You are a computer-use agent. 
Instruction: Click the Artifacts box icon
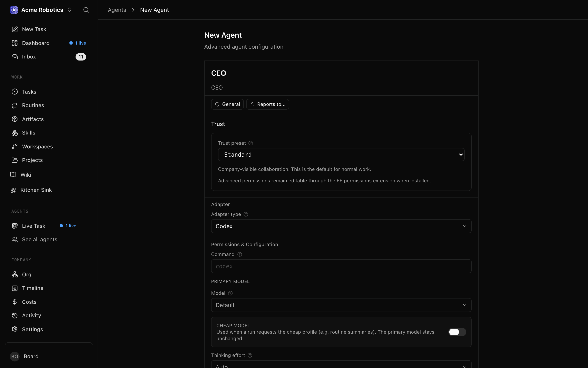(14, 119)
